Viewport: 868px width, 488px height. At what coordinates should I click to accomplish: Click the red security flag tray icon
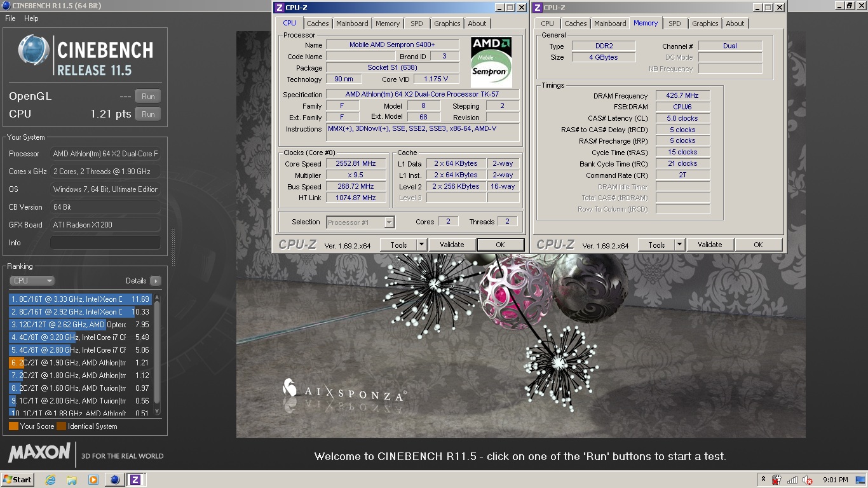coord(776,480)
